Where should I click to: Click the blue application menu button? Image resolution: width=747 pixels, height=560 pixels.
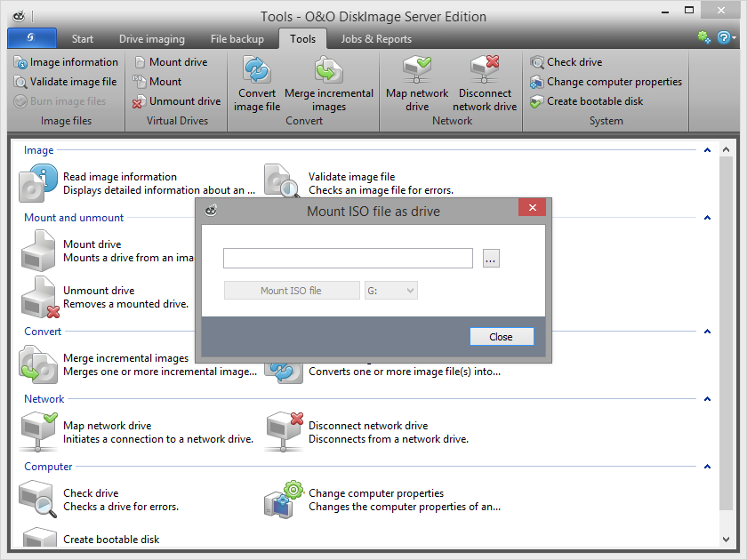(x=32, y=37)
